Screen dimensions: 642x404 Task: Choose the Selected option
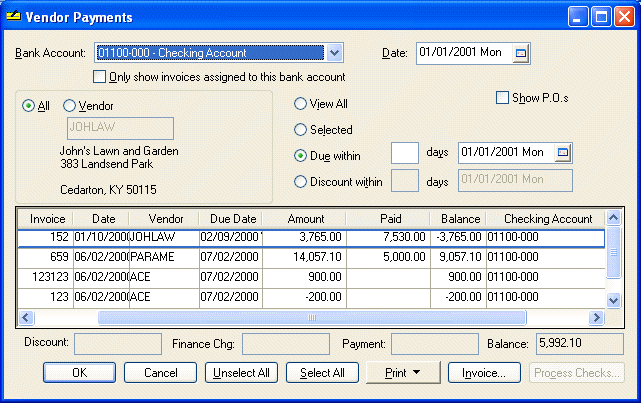300,130
